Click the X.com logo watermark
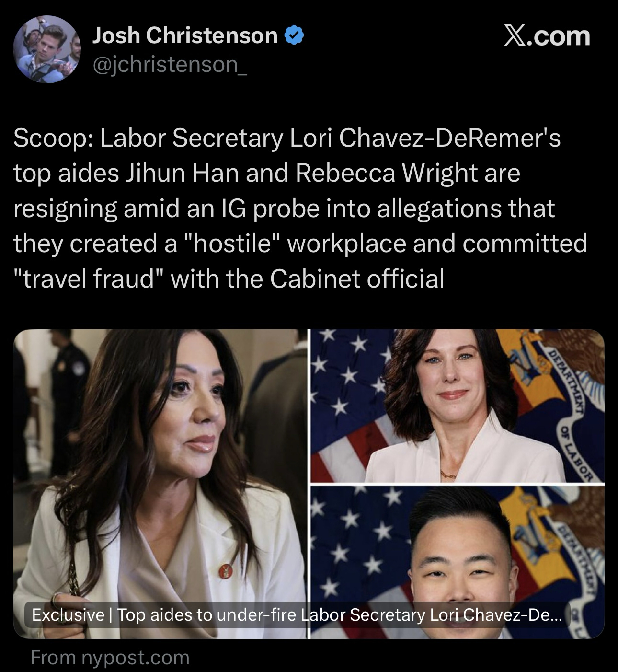Image resolution: width=618 pixels, height=672 pixels. coord(547,36)
